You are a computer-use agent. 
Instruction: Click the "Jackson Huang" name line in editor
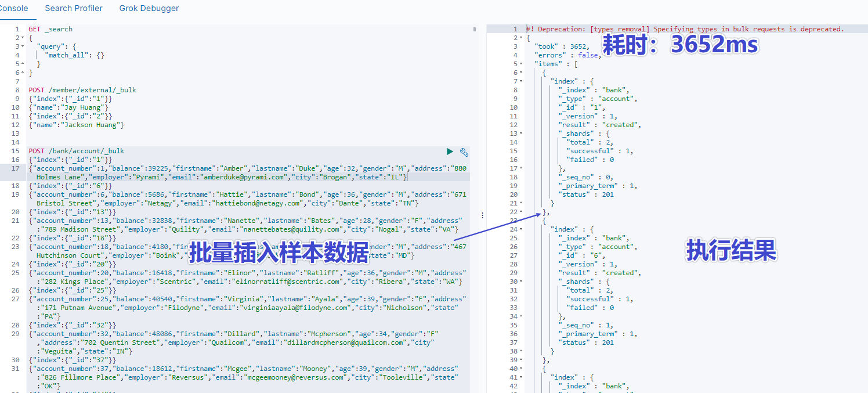[x=77, y=125]
